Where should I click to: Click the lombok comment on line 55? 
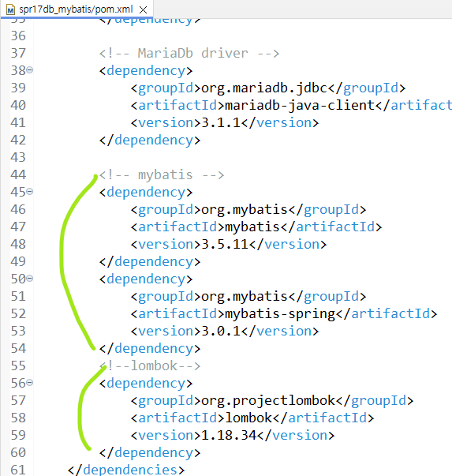150,365
